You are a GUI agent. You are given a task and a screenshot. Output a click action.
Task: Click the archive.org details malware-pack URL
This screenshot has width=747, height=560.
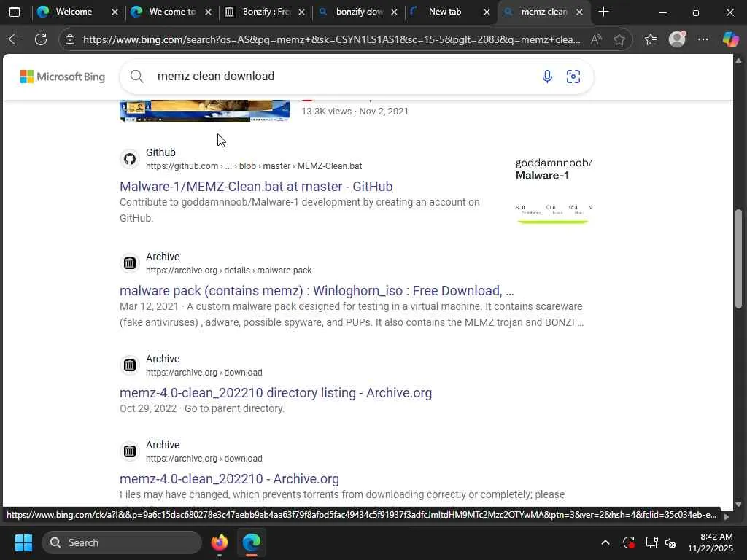(x=228, y=271)
